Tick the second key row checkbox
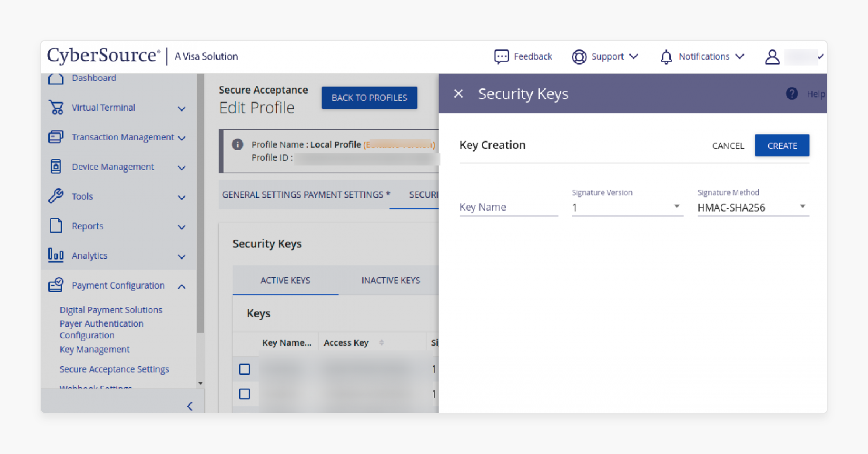Viewport: 868px width, 454px height. [x=245, y=394]
